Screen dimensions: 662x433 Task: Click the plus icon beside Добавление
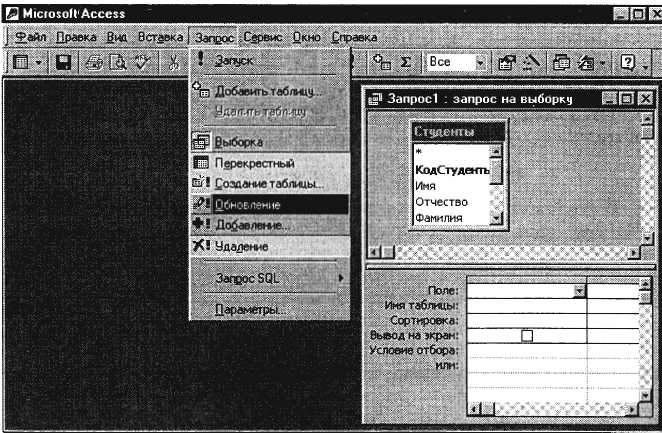pos(201,223)
